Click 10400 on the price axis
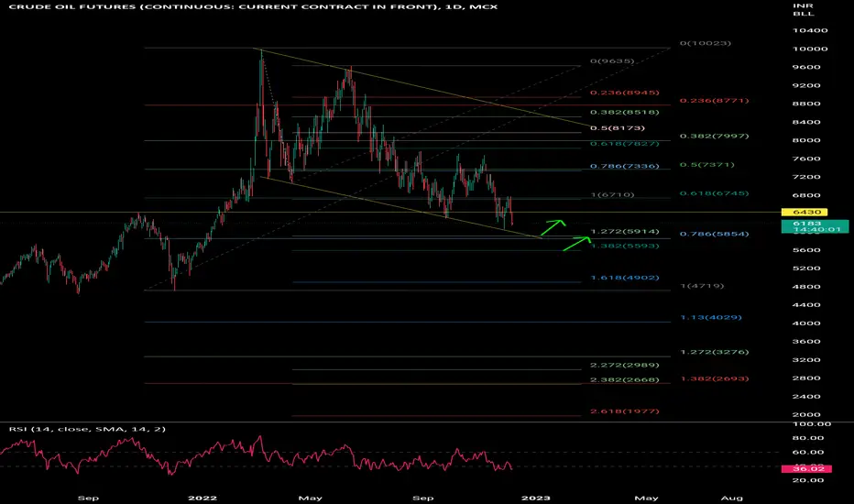 [x=810, y=30]
